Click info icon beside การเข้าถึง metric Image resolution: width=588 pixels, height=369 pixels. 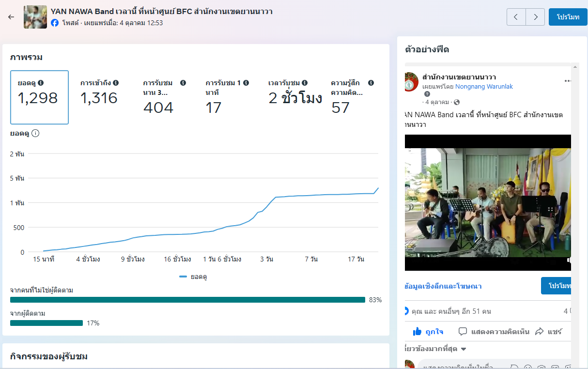(x=116, y=83)
